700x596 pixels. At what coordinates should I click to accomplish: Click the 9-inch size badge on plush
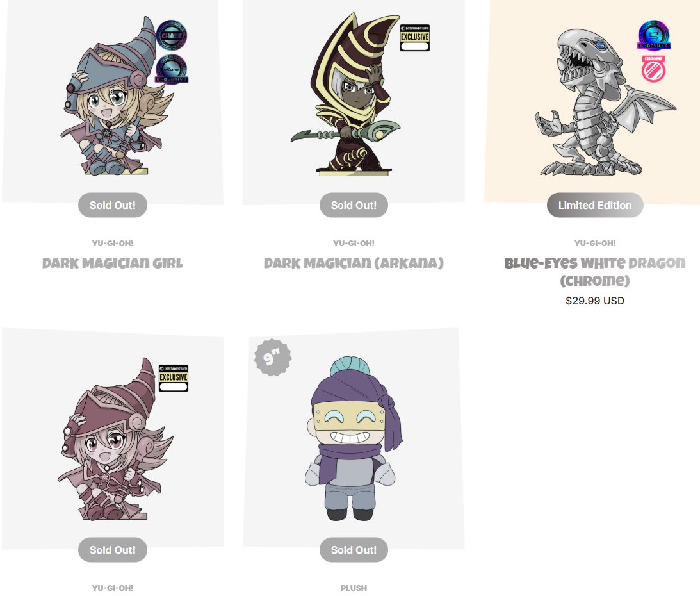pyautogui.click(x=272, y=358)
